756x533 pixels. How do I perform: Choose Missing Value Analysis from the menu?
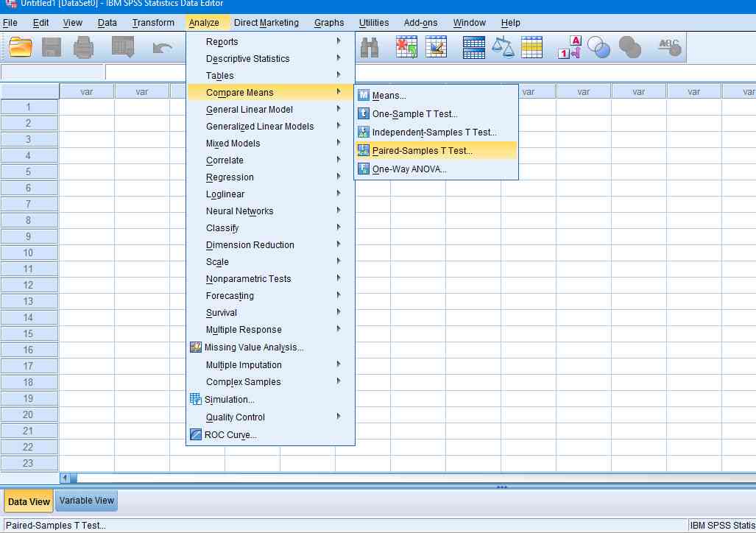[x=270, y=347]
